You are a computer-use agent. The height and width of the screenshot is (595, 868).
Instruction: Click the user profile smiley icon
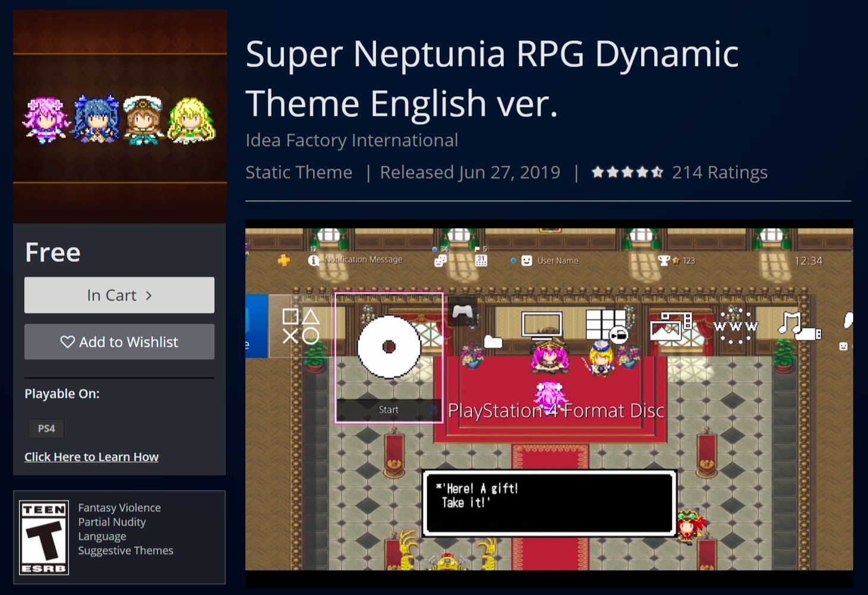tap(526, 261)
